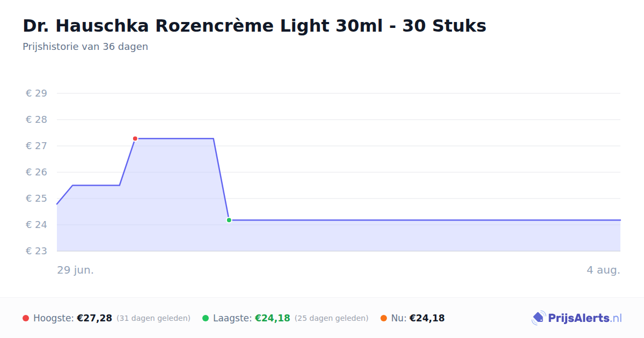Click the PrijsAlerts tag logo icon

pos(538,318)
